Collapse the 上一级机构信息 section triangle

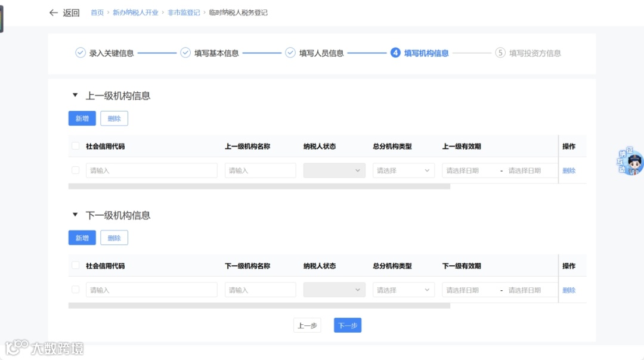(75, 95)
